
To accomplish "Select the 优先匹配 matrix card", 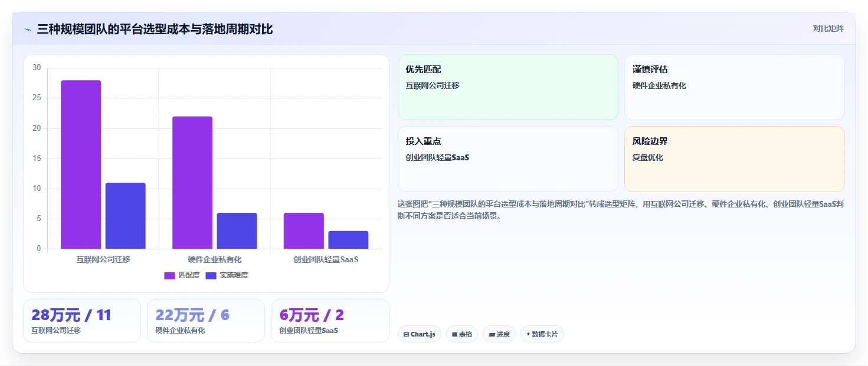I will [x=508, y=87].
